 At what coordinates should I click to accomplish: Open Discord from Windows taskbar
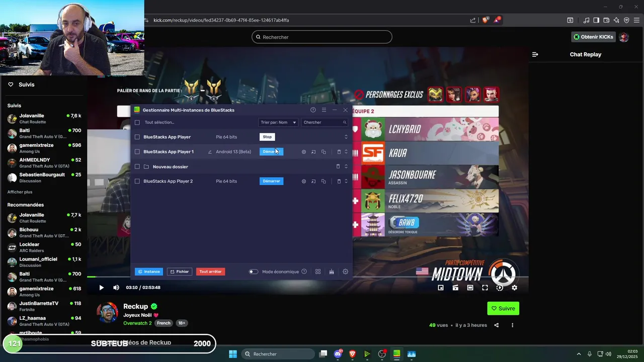click(x=338, y=354)
